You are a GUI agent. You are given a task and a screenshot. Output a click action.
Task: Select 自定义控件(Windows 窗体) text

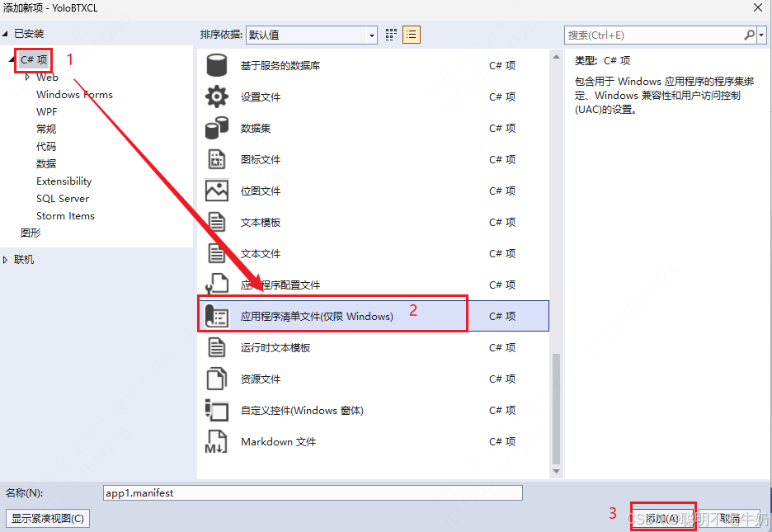click(x=302, y=411)
